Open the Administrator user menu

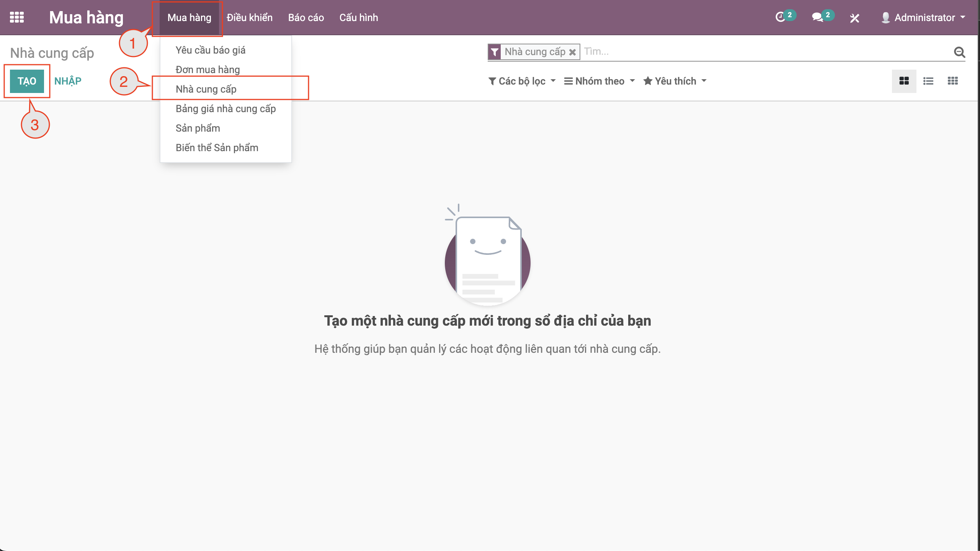point(923,18)
